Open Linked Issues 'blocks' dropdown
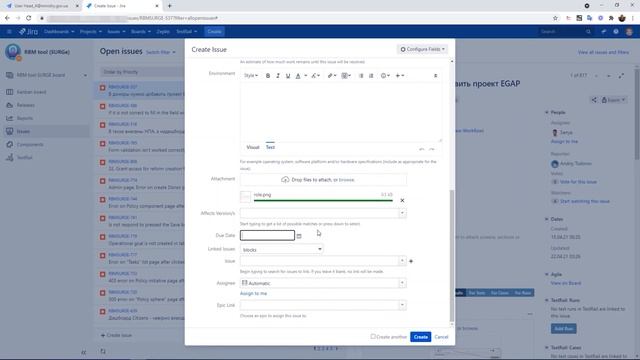 point(282,249)
